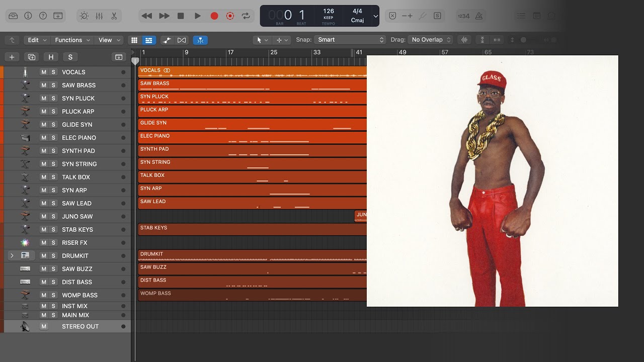
Task: Toggle Waveform Zoom icon
Action: [x=464, y=40]
